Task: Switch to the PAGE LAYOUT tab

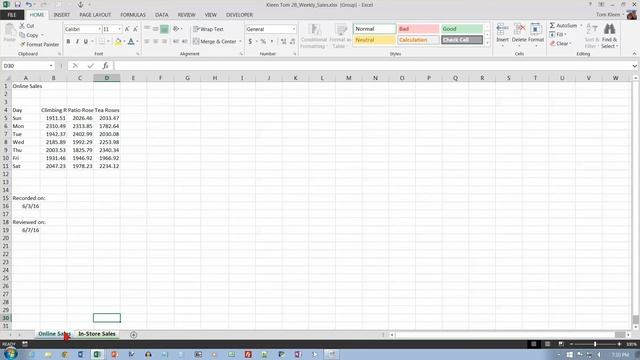Action: point(95,15)
